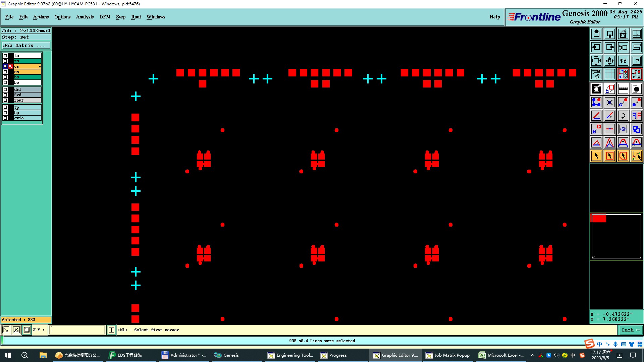Click the first snap icon left of XY
Screen dimensions: 644x362
pyautogui.click(x=6, y=330)
